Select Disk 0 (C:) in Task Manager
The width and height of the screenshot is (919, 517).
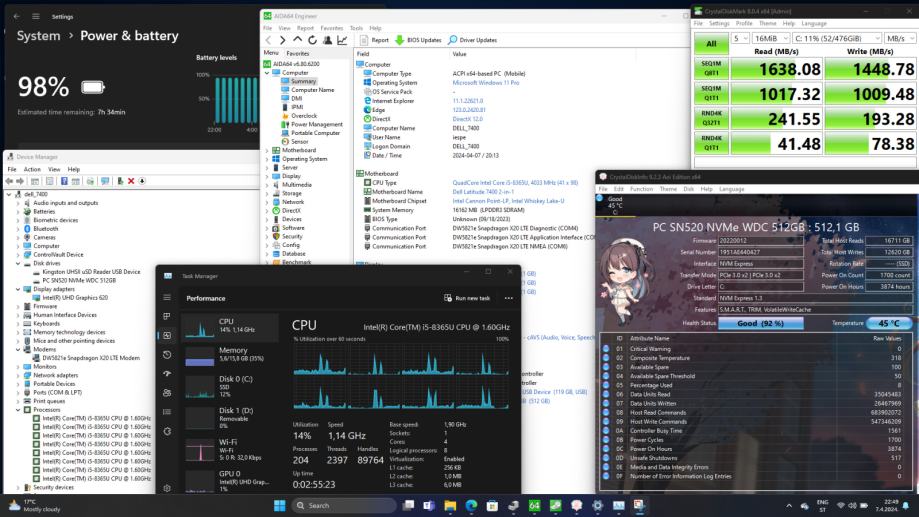pos(230,386)
